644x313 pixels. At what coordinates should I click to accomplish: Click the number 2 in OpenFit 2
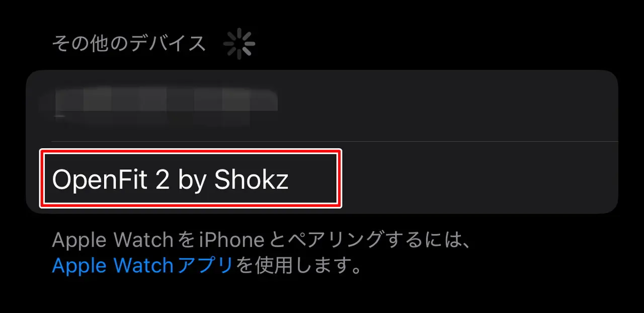[162, 179]
